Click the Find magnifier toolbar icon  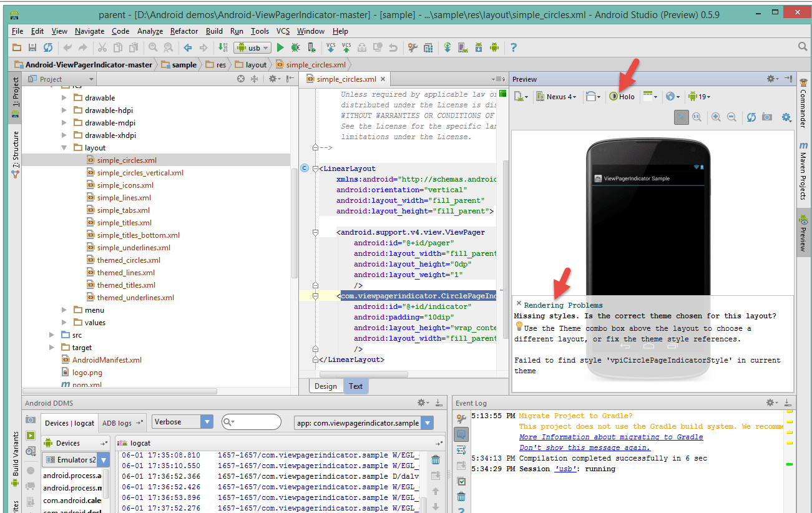(x=153, y=47)
